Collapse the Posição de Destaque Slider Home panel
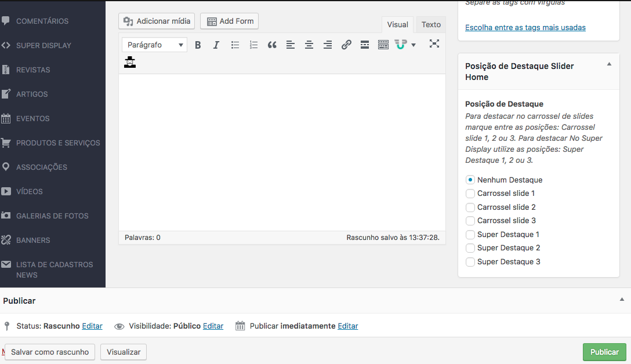Screen dimensions: 631x364 click(609, 64)
